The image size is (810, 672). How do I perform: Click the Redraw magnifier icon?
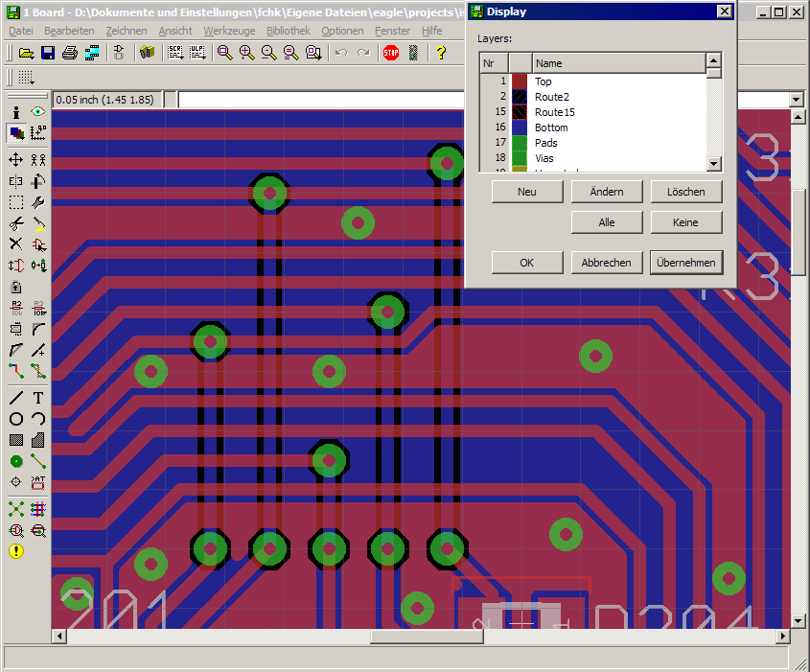click(x=290, y=53)
